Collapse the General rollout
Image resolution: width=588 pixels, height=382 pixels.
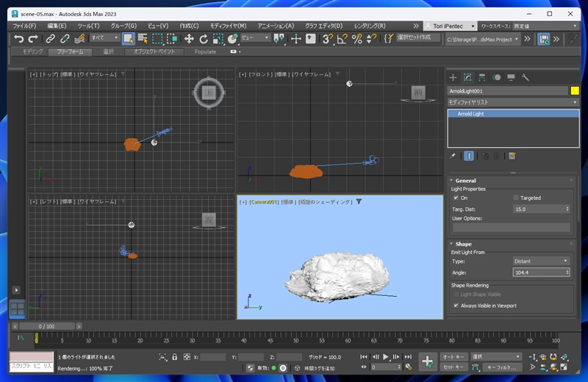tap(465, 180)
